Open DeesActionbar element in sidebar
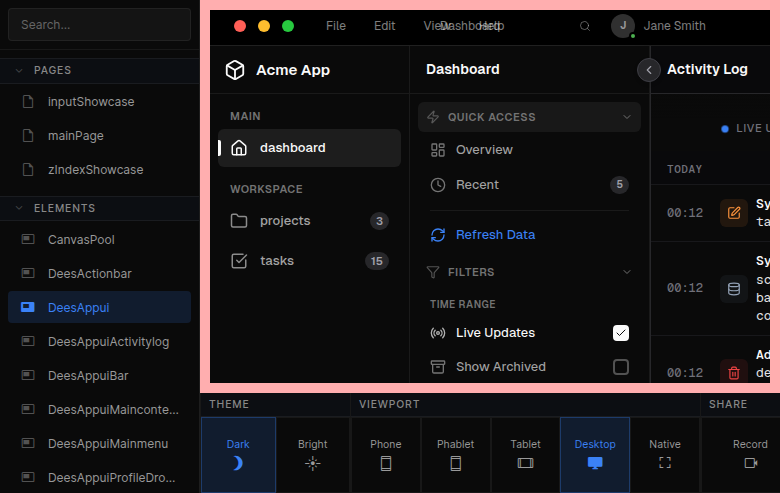 click(x=90, y=273)
